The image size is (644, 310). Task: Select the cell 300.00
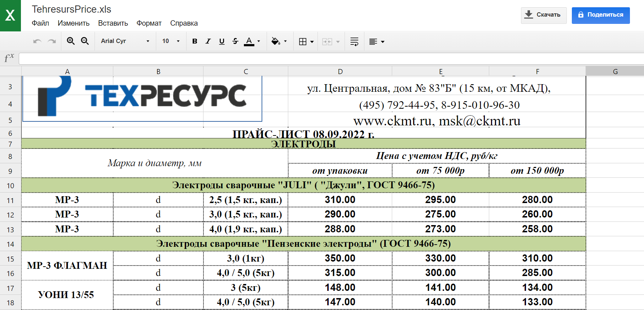441,273
